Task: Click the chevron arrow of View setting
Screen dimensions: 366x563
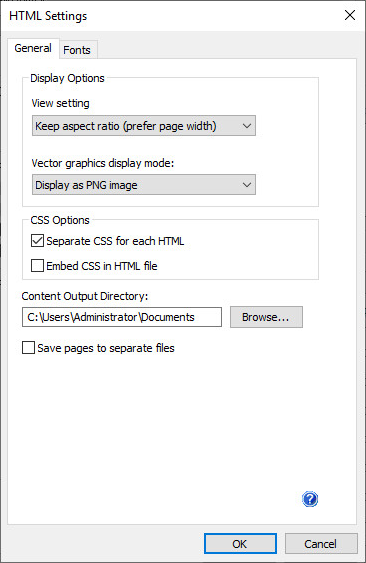Action: 246,126
